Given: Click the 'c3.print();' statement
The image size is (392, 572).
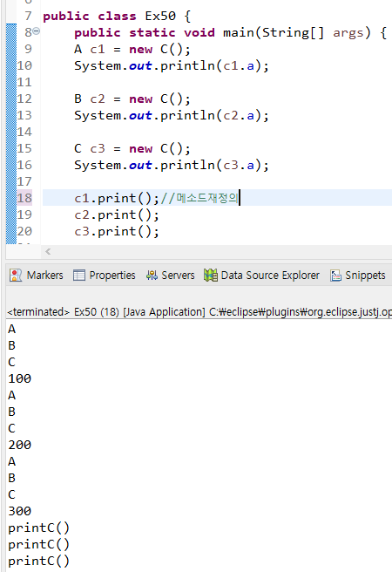Looking at the screenshot, I should click(117, 231).
